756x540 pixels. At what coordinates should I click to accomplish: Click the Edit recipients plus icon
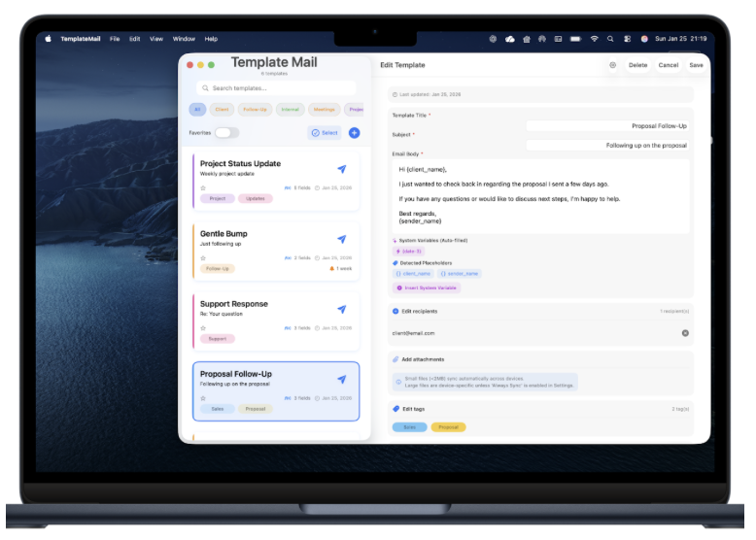pyautogui.click(x=395, y=311)
